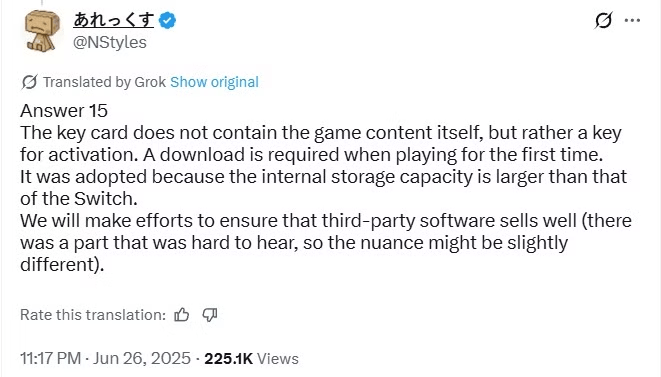Open the Grok explain-post icon at top right
661x377 pixels.
click(603, 20)
